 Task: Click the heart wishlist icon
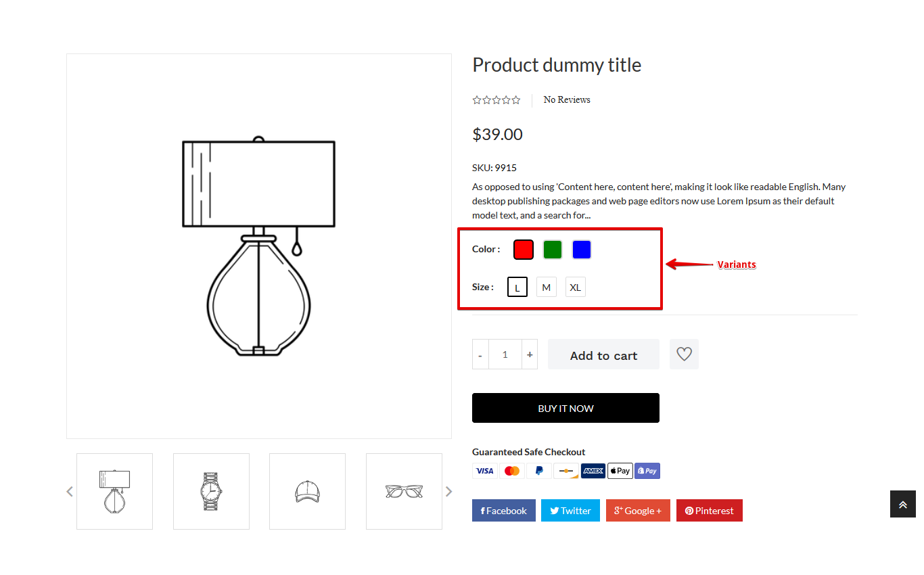(684, 354)
